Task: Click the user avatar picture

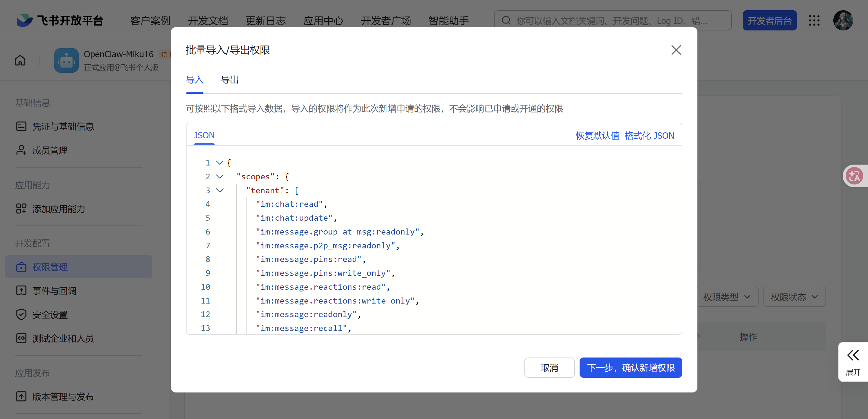Action: (x=843, y=20)
